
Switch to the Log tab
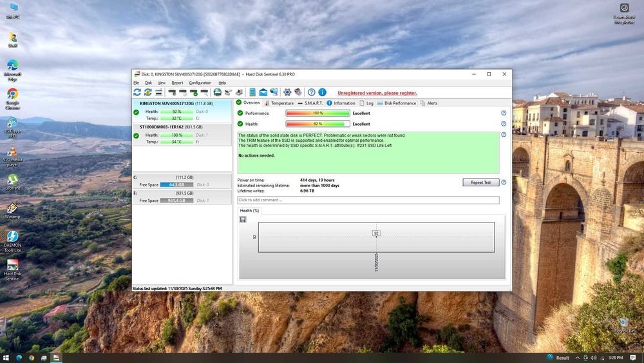coord(366,103)
